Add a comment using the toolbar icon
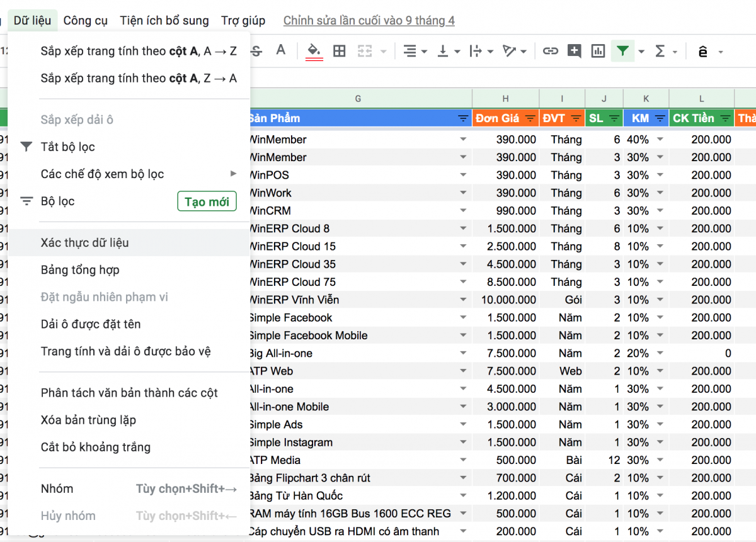This screenshot has height=542, width=756. [x=574, y=51]
